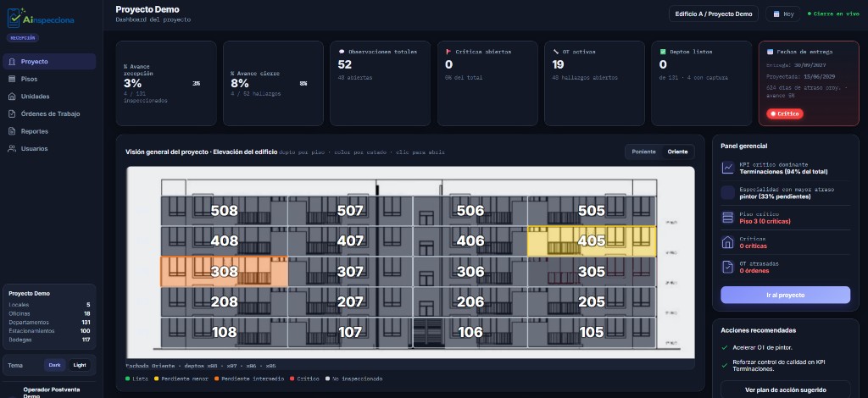Open unit 305 on the elevation
This screenshot has width=868, height=398.
[591, 272]
